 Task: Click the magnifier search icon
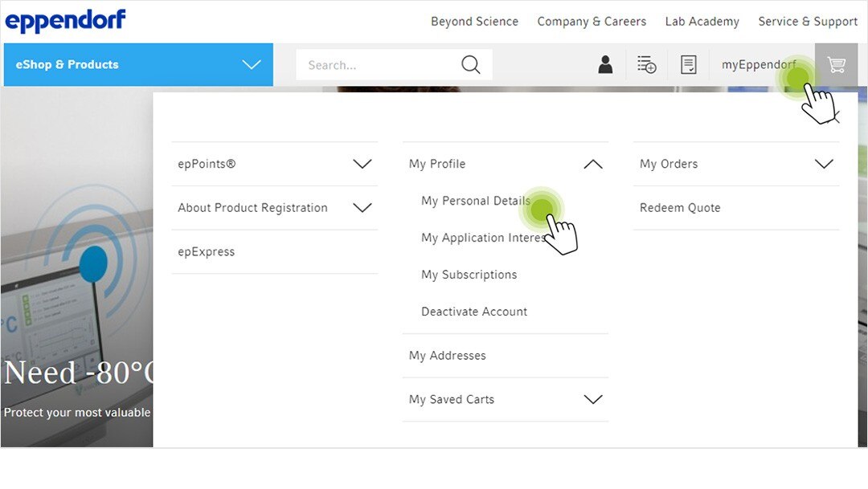point(471,65)
